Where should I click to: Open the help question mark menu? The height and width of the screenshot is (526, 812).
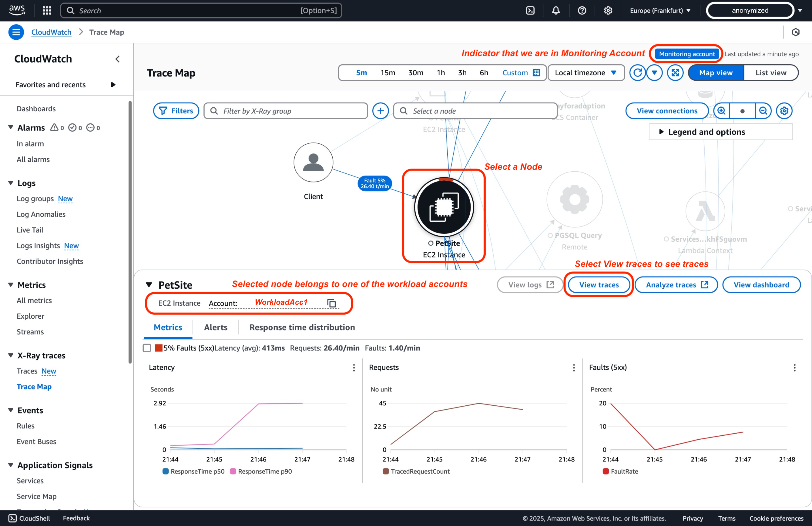pyautogui.click(x=582, y=10)
